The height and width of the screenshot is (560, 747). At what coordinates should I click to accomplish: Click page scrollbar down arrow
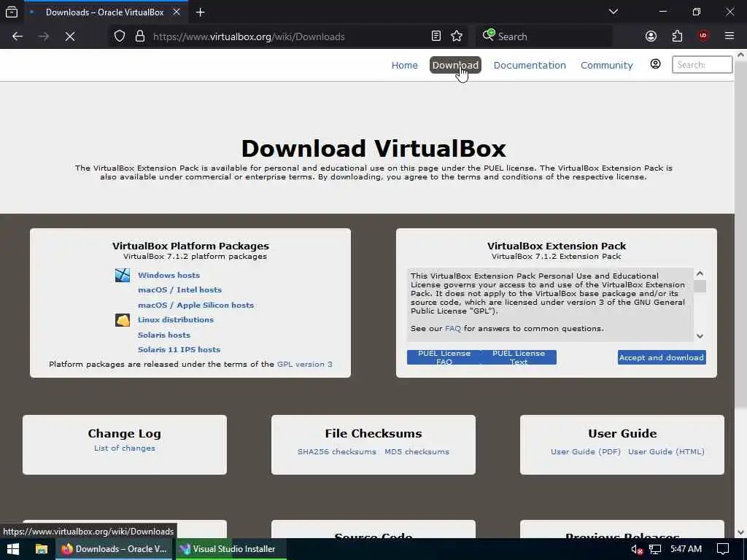click(x=740, y=532)
